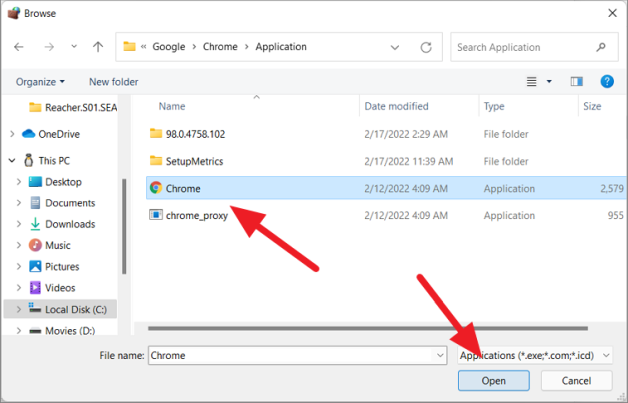
Task: Sort by the Name column
Action: (x=172, y=106)
